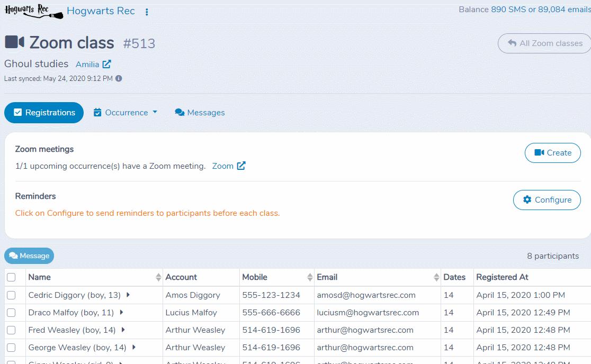
Task: Sort the table using the Email column arrows
Action: coord(436,277)
